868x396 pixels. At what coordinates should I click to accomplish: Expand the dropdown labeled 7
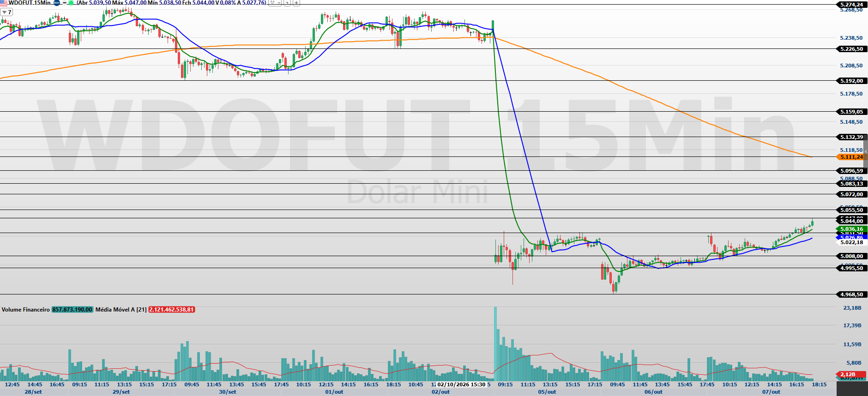[7, 12]
